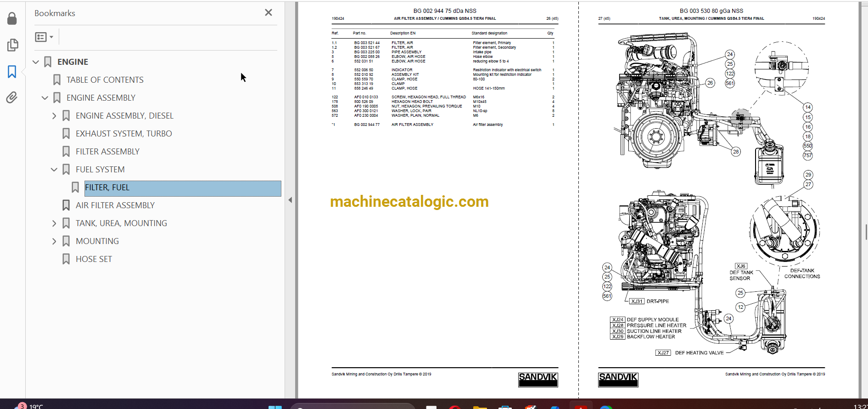Click part number 'BG 003 521 44'
868x409 pixels.
point(367,43)
